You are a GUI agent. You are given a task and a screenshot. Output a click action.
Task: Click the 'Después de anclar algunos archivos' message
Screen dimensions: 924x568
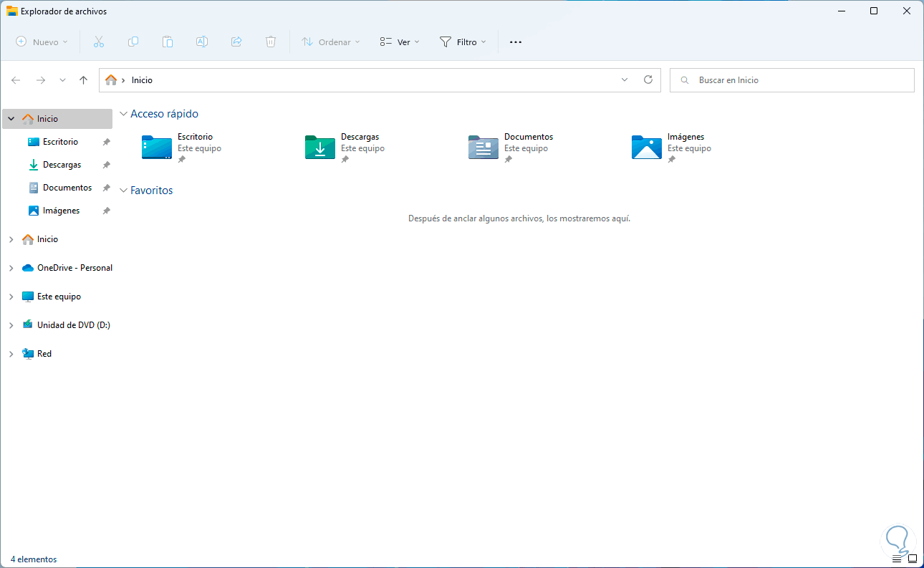(x=519, y=218)
